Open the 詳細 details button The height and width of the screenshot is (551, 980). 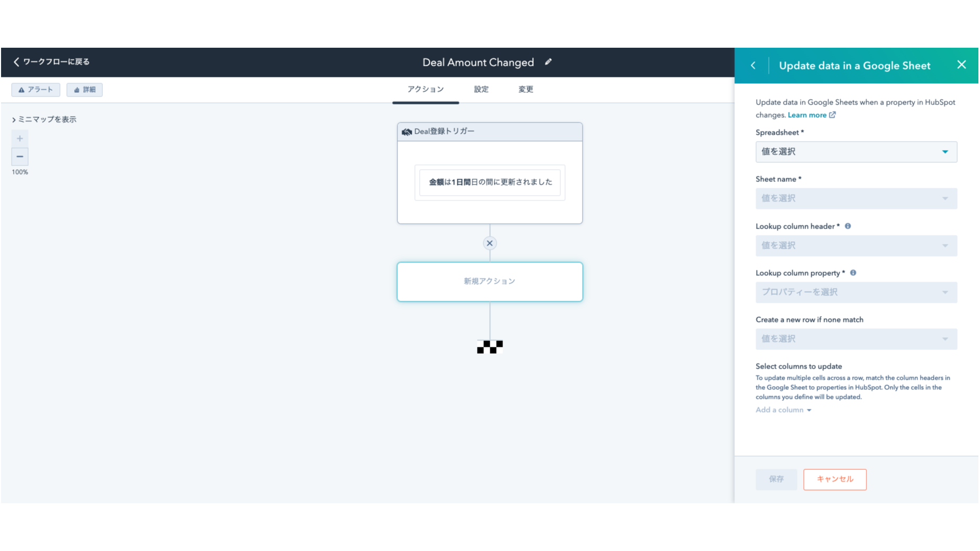(x=84, y=90)
